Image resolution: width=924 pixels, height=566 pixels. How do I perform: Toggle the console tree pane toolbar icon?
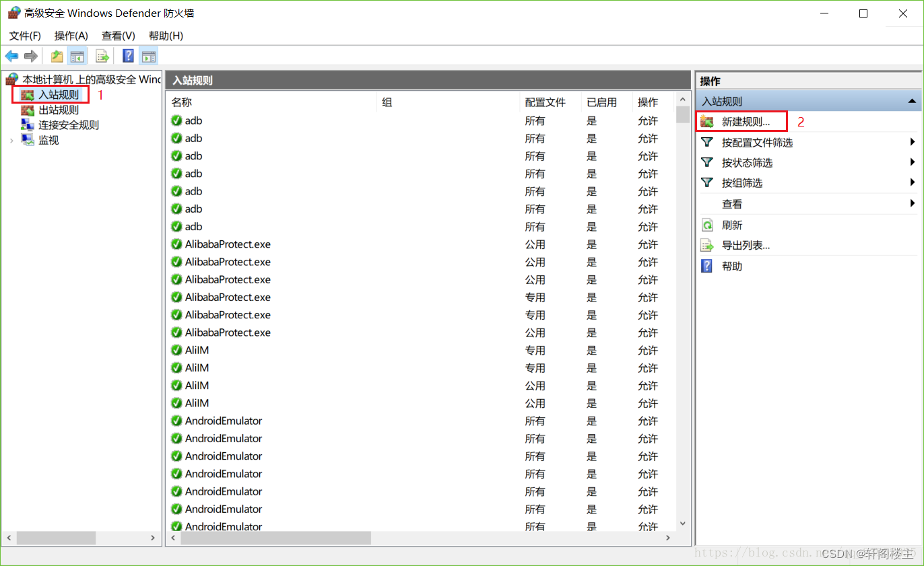click(77, 56)
